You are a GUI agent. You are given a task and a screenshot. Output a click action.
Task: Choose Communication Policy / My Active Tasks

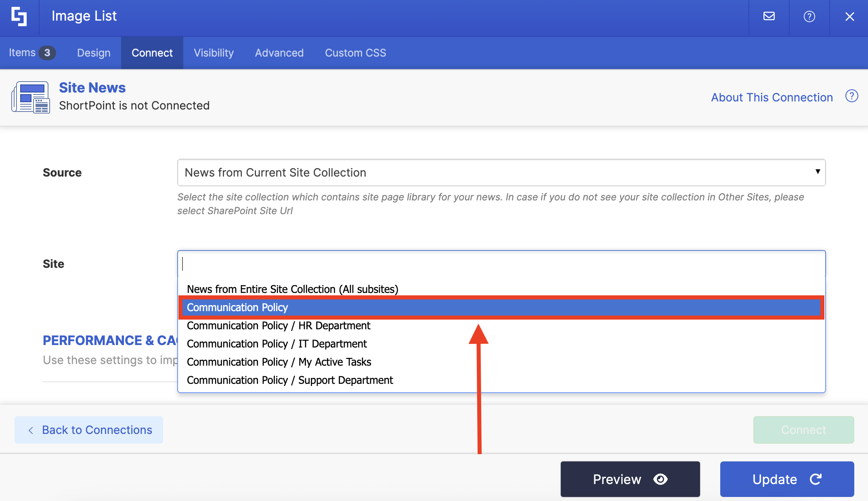[x=279, y=362]
